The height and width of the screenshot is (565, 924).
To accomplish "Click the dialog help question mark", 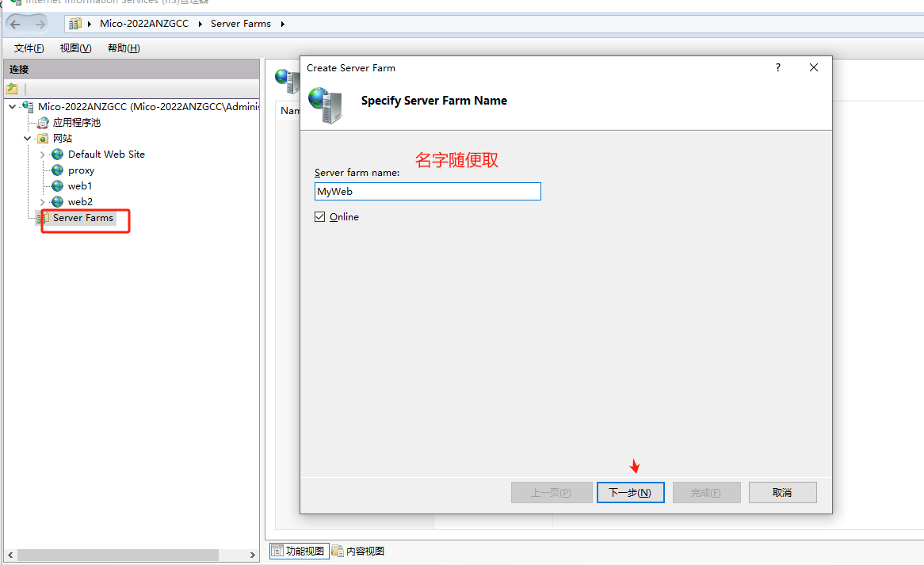I will [778, 68].
